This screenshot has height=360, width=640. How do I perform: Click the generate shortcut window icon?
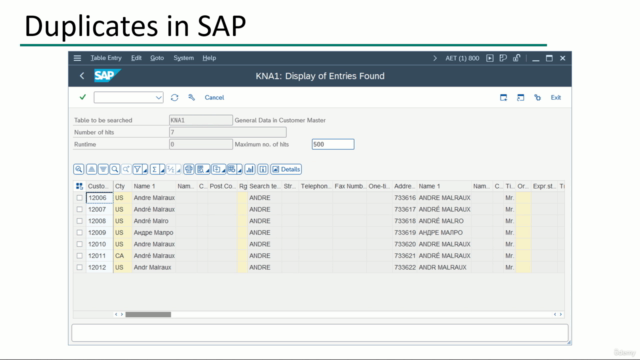520,98
